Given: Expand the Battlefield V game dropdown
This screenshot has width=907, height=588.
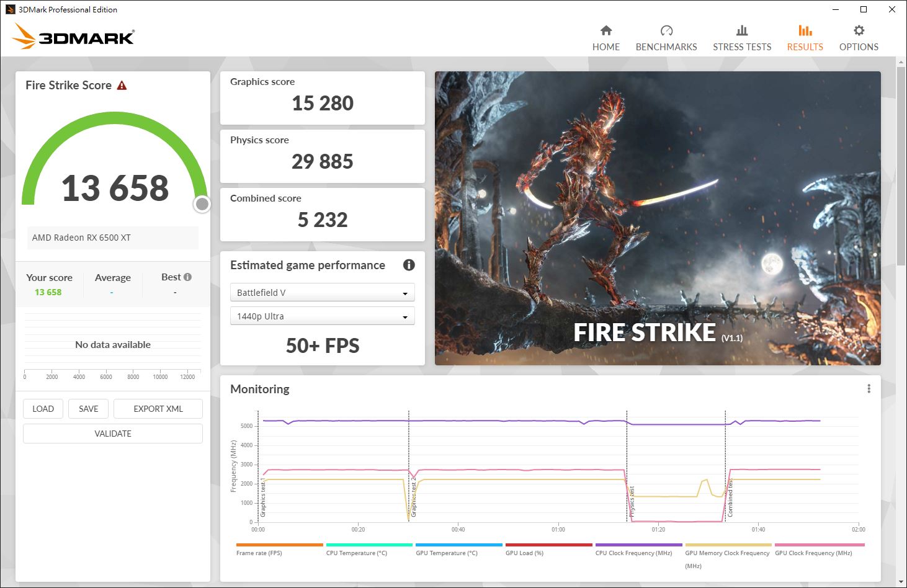Looking at the screenshot, I should point(322,293).
